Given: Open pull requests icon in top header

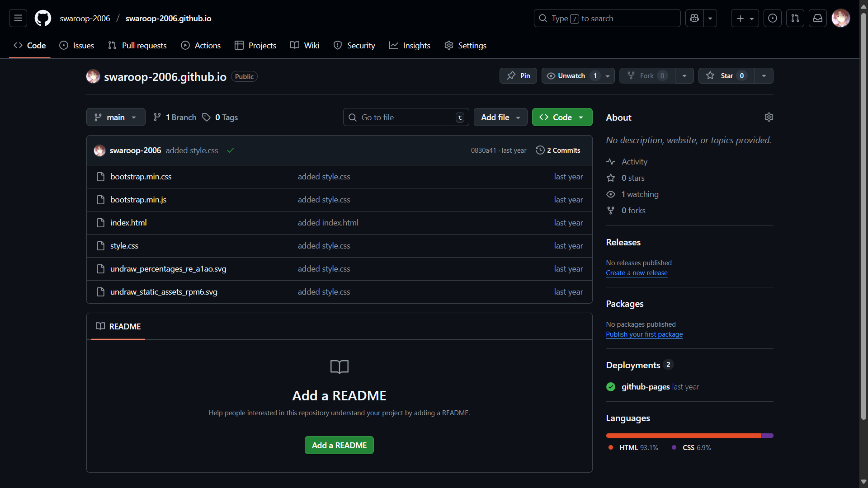Looking at the screenshot, I should pos(795,19).
